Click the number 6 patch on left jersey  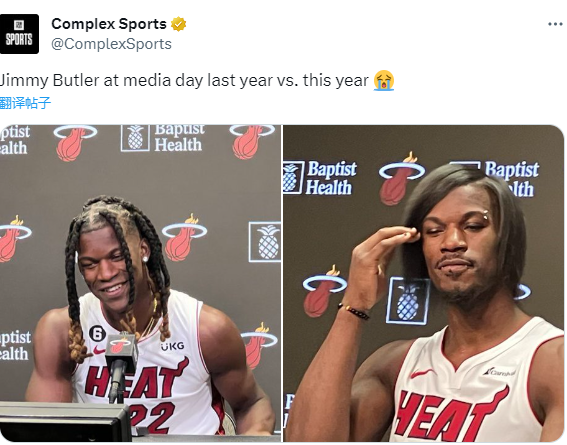pos(97,334)
